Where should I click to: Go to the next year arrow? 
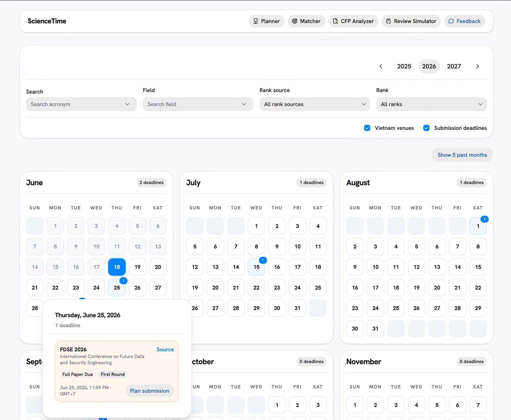point(477,66)
